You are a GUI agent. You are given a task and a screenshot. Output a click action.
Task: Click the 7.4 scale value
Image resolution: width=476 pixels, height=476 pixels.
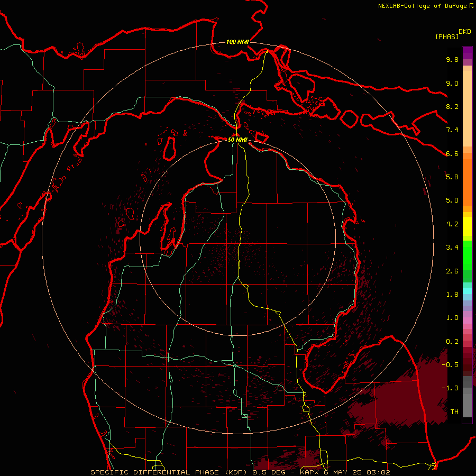452,130
